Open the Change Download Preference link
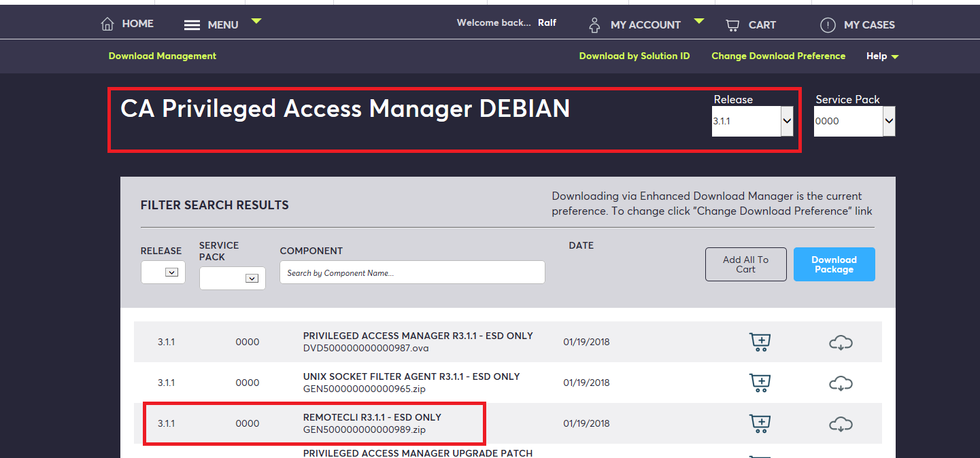The width and height of the screenshot is (980, 458). click(778, 56)
